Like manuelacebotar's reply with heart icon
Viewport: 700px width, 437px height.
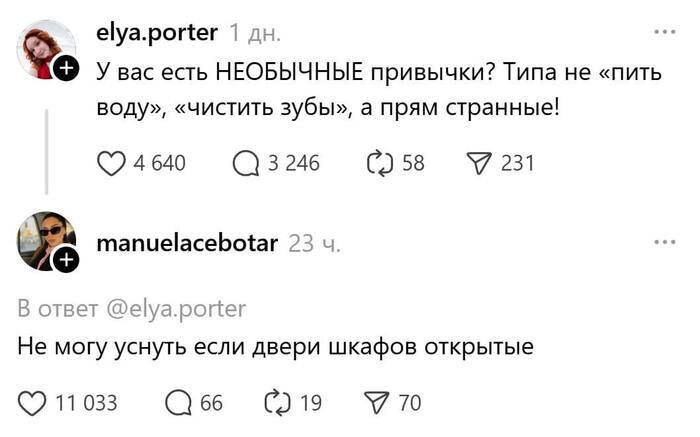tap(33, 403)
